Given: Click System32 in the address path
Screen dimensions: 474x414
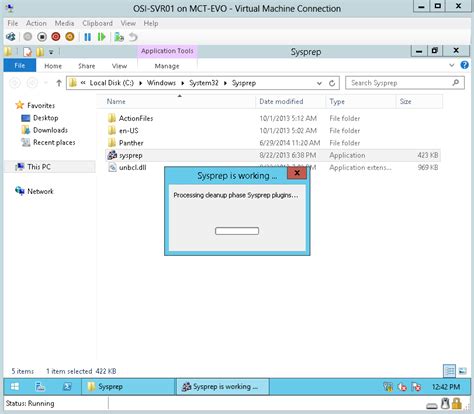Looking at the screenshot, I should [x=204, y=83].
